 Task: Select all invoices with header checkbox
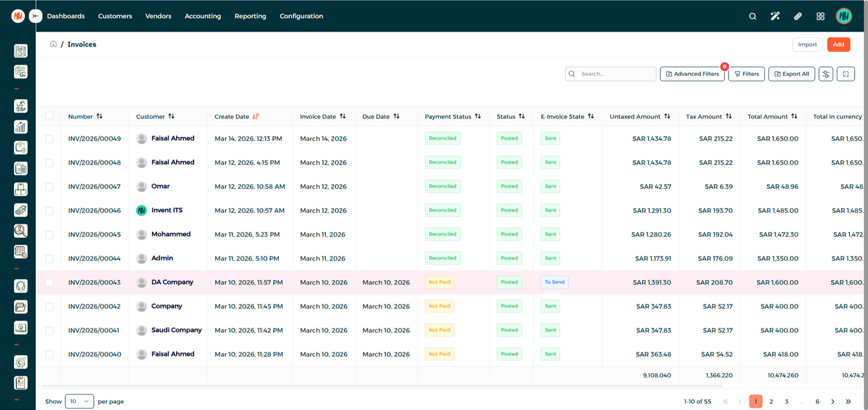pos(49,116)
